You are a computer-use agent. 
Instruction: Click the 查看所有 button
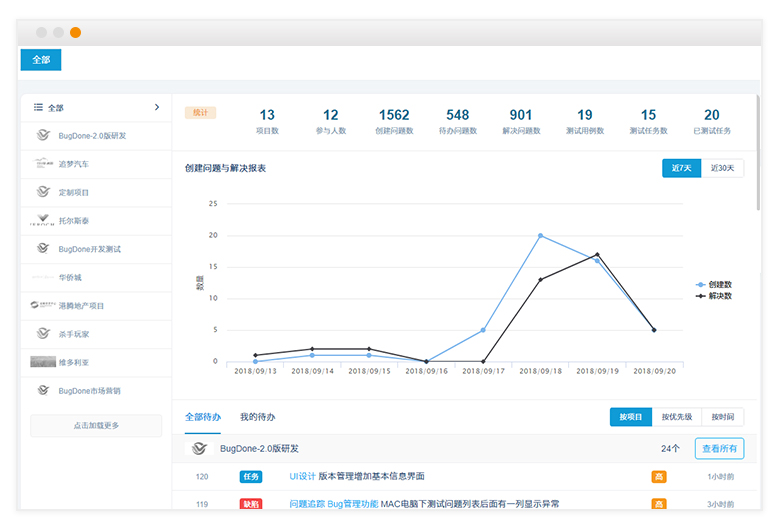[x=719, y=449]
